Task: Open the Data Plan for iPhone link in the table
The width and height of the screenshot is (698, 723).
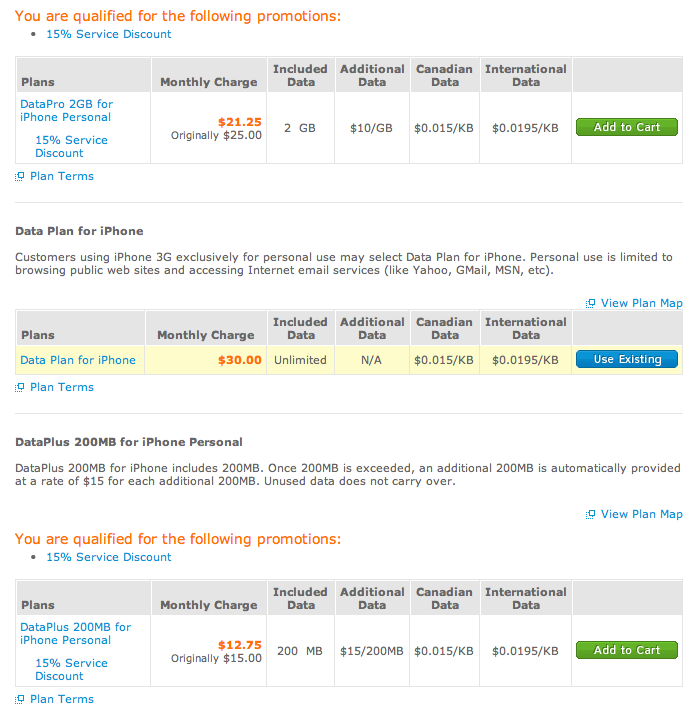Action: click(78, 360)
